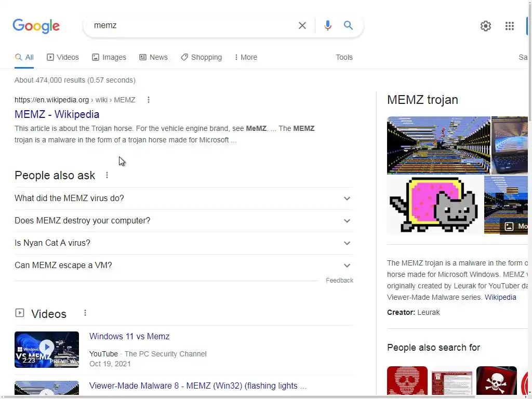
Task: Click the 'MEMZ trojan' panel title
Action: point(422,100)
